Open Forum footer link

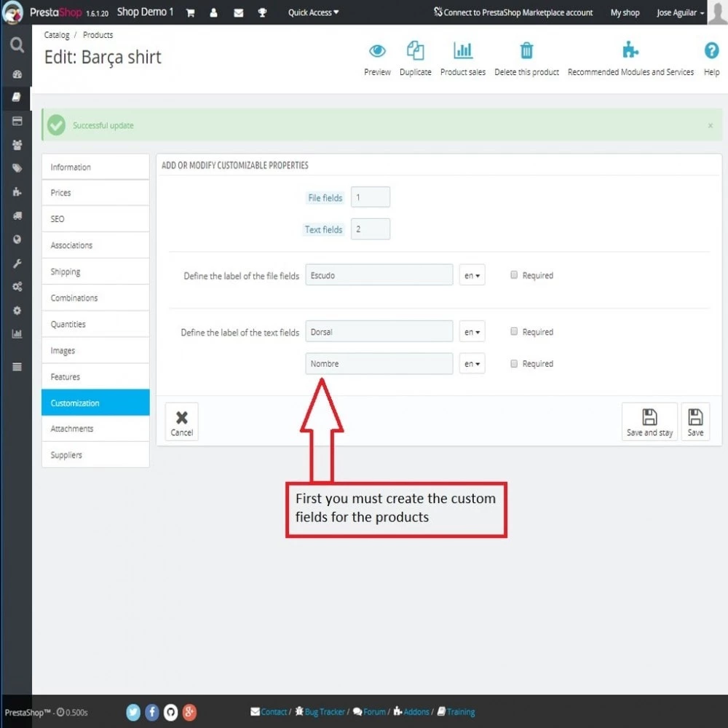370,712
